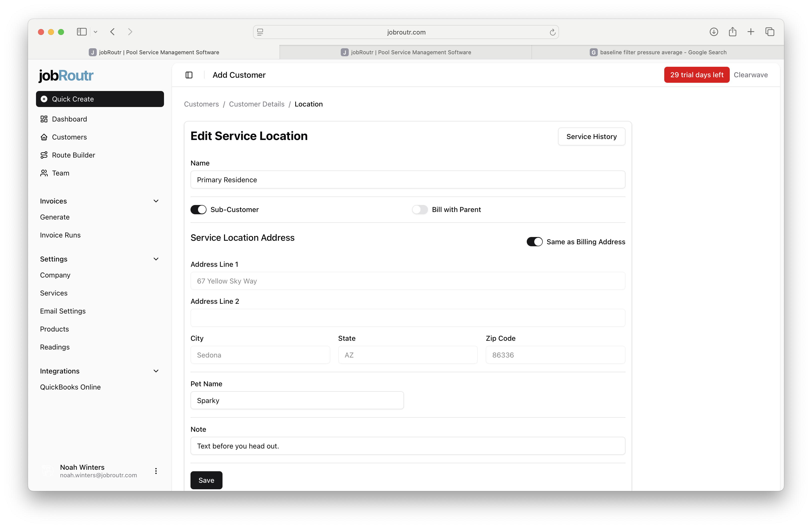The image size is (812, 528).
Task: Open the browser Downloads icon
Action: (x=713, y=32)
